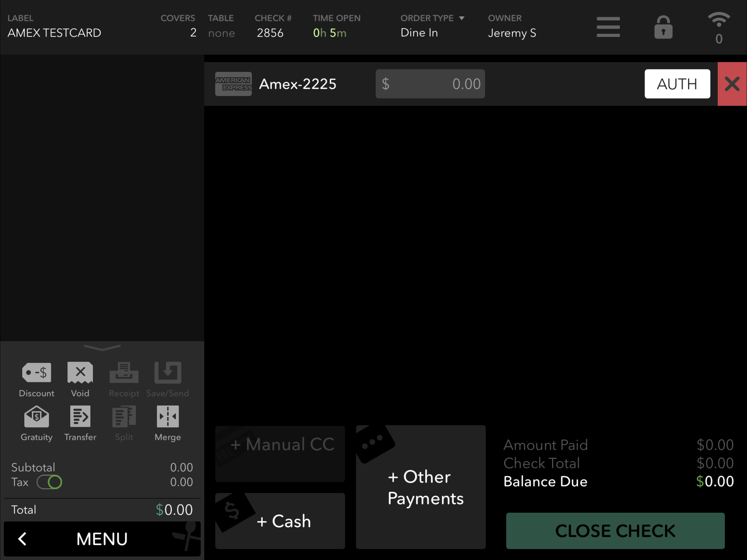Authorize card with AUTH button
This screenshot has width=747, height=560.
pyautogui.click(x=677, y=84)
